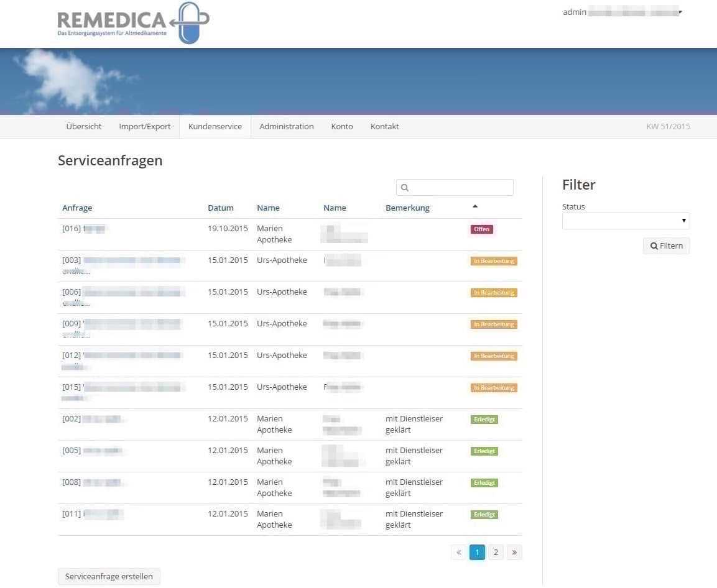This screenshot has height=588, width=717.
Task: Switch to Import/Export tab
Action: 145,127
